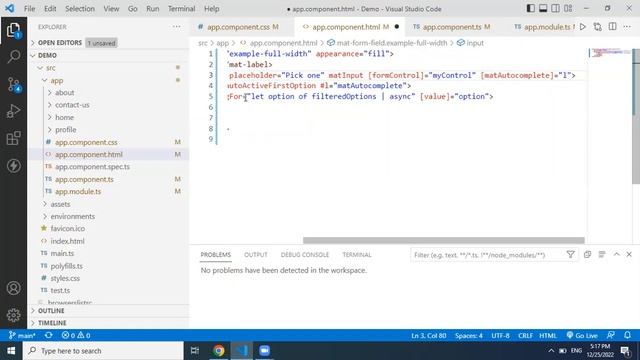Open errors and warnings count in status bar

point(76,336)
